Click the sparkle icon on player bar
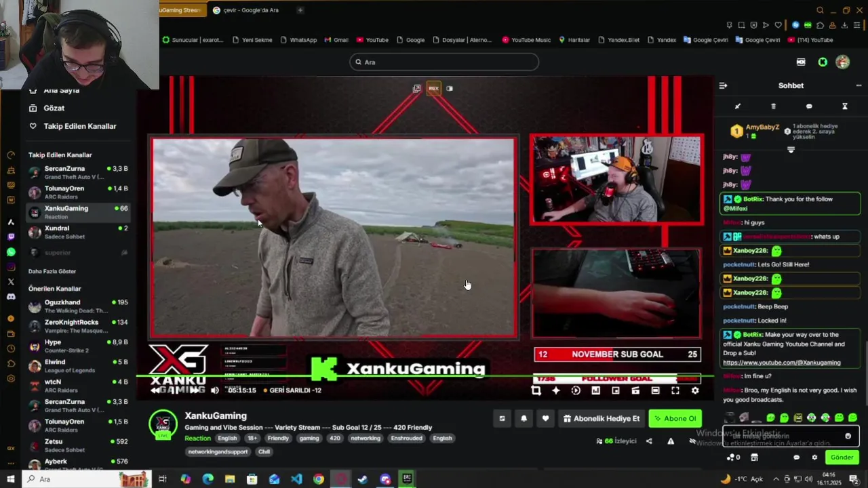 point(556,390)
